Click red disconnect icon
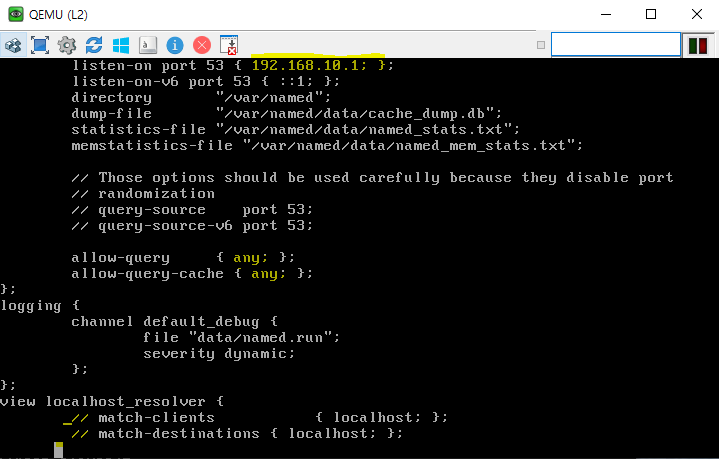Screen dimensions: 719x459 pos(202,45)
